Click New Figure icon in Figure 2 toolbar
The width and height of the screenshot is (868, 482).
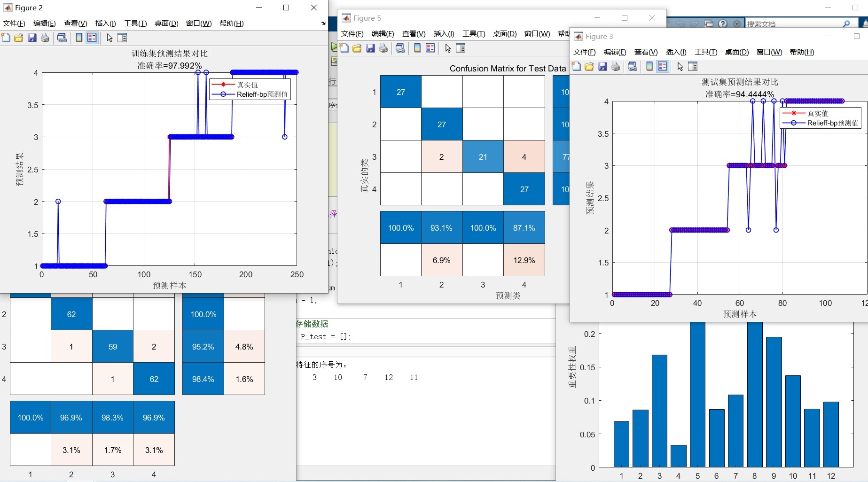(6, 38)
